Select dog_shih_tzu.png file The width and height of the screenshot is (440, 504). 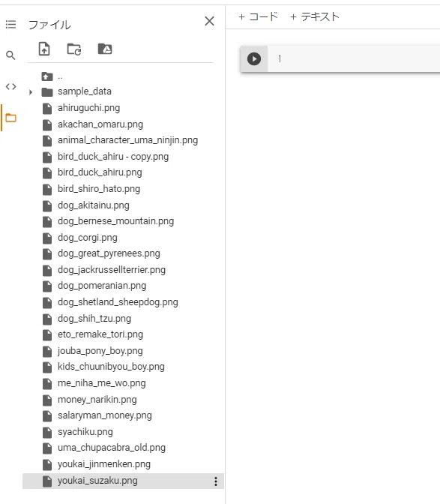[94, 319]
